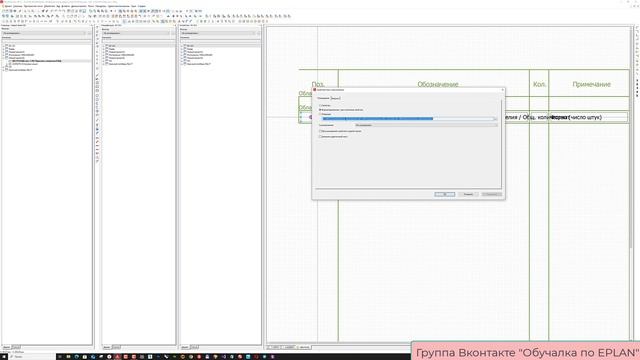Viewport: 640px width, 360px height.
Task: Click the value input field in leftmost navigator
Action: [47, 41]
